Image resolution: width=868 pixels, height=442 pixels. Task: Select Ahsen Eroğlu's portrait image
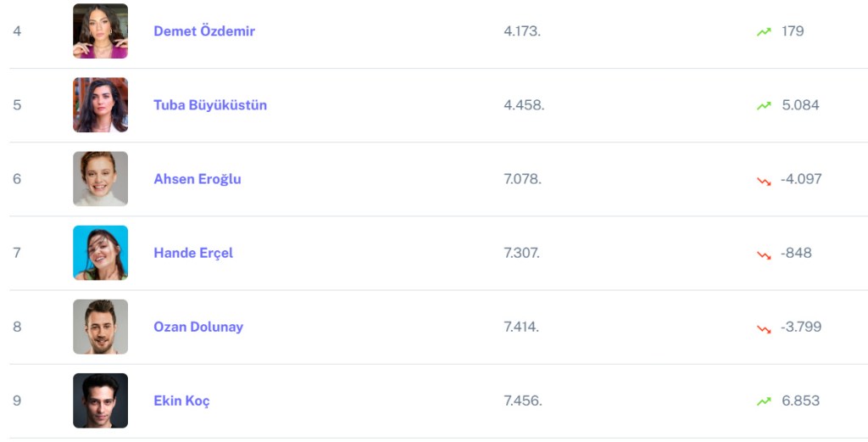tap(100, 179)
